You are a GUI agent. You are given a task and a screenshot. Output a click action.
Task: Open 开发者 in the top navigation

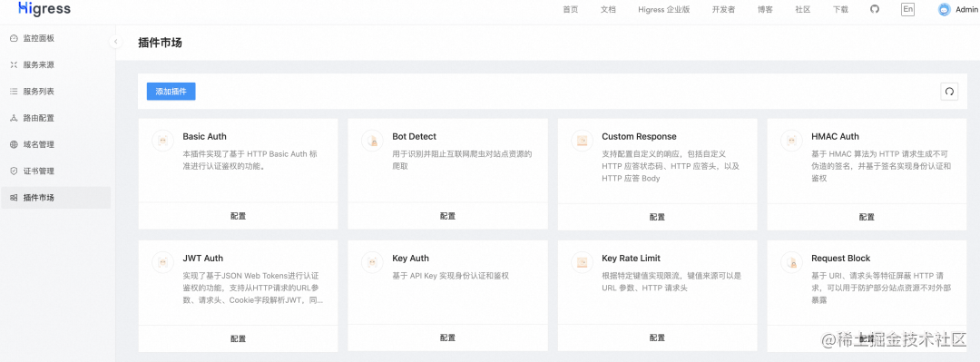(x=723, y=9)
